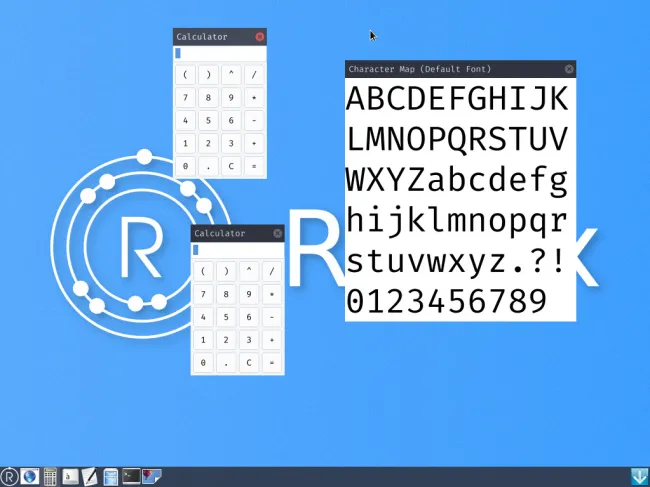Open Character Map from the taskbar
The width and height of the screenshot is (650, 487).
[x=70, y=477]
